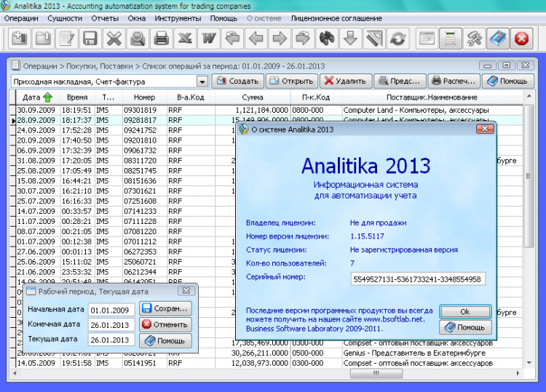Image resolution: width=546 pixels, height=392 pixels.
Task: Click the Отменить button
Action: (165, 324)
